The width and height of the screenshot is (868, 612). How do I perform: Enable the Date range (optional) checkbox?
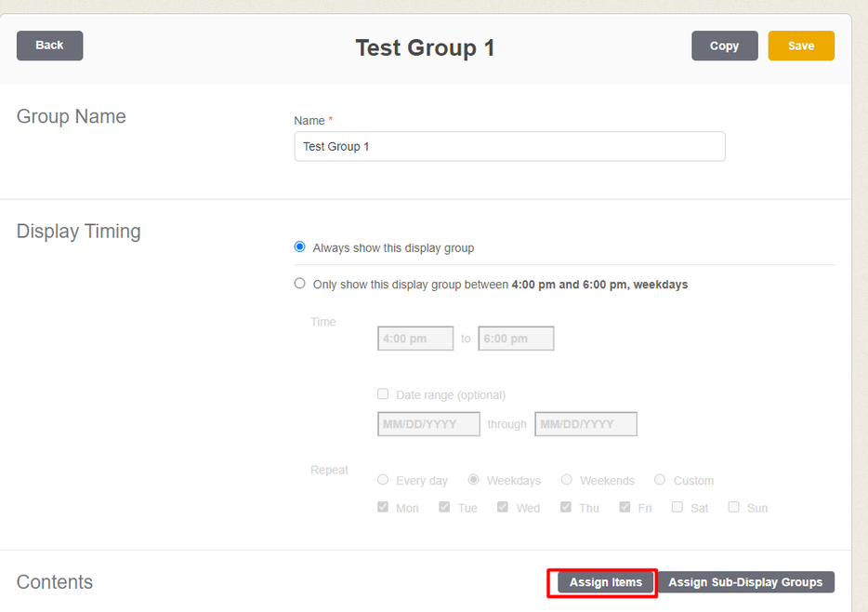383,394
